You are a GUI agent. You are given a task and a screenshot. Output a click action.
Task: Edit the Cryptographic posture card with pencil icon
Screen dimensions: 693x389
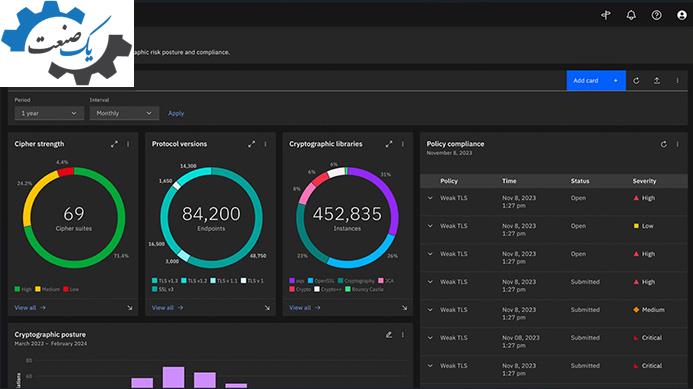(388, 335)
